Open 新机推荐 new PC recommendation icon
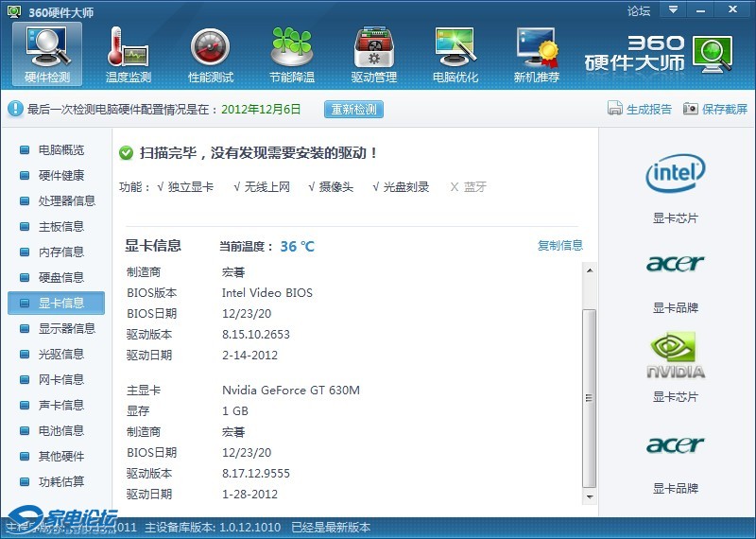This screenshot has width=756, height=539. tap(537, 53)
